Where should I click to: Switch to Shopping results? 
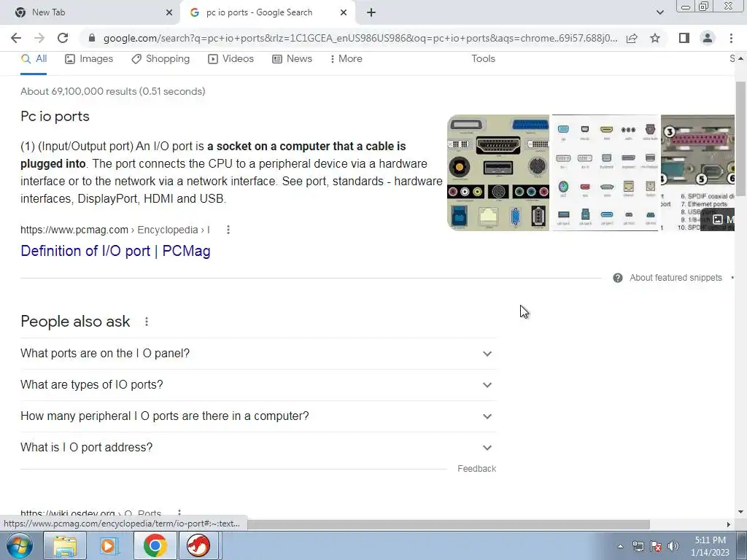coord(160,59)
